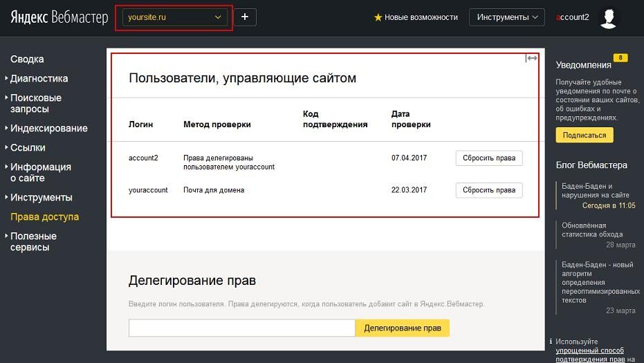
Task: Open blog post Обновлённая статистика обхода
Action: [592, 230]
